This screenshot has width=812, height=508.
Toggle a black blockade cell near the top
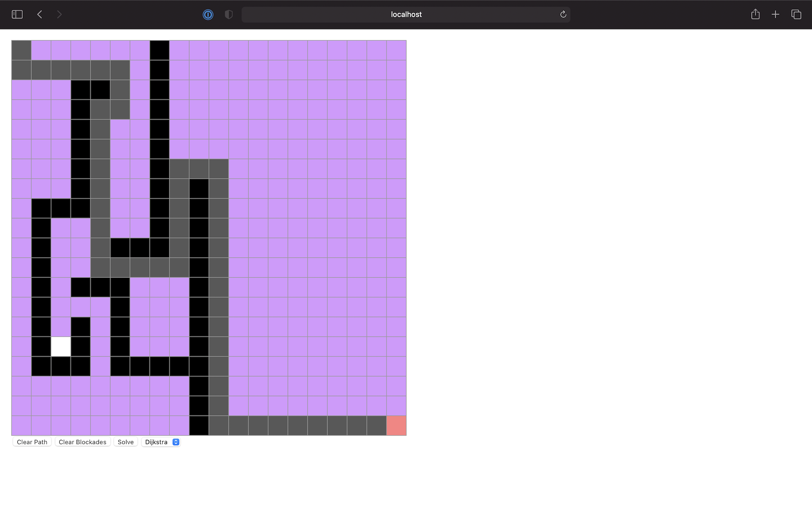tap(159, 50)
